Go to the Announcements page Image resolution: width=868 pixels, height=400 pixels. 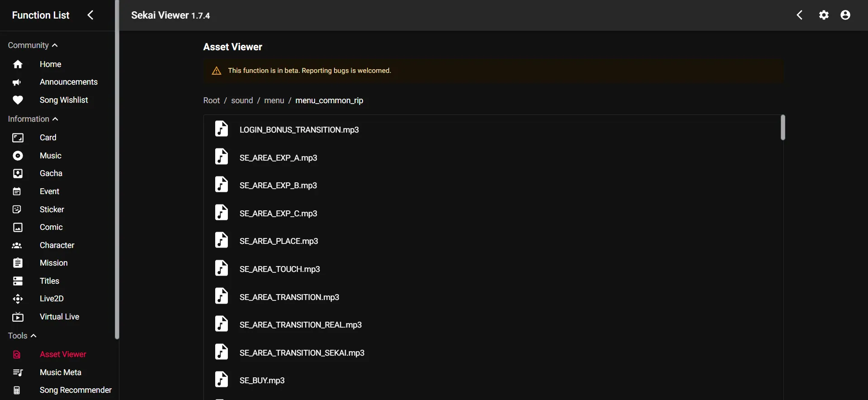(68, 82)
